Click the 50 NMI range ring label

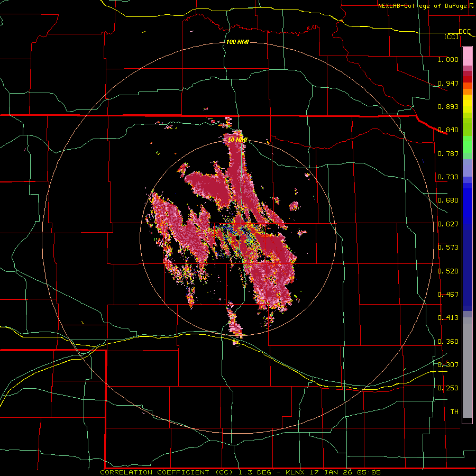coord(237,140)
